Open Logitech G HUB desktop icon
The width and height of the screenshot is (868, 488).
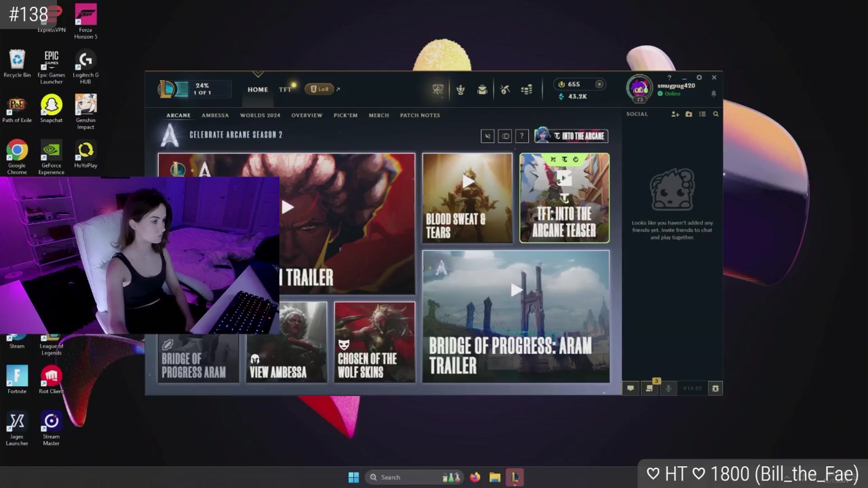pyautogui.click(x=85, y=66)
